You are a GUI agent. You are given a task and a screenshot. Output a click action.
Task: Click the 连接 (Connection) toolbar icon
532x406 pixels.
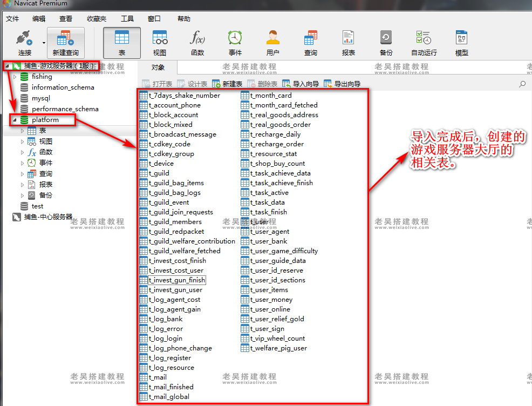point(25,42)
